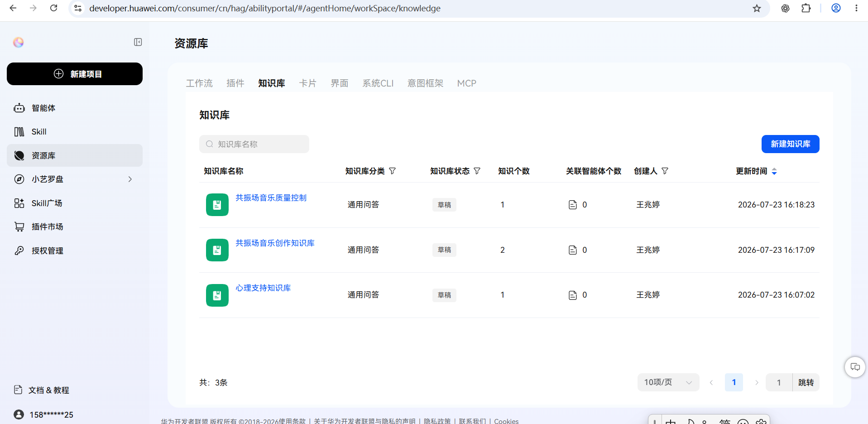Viewport: 868px width, 424px height.
Task: Switch to the MCP tab
Action: [467, 83]
